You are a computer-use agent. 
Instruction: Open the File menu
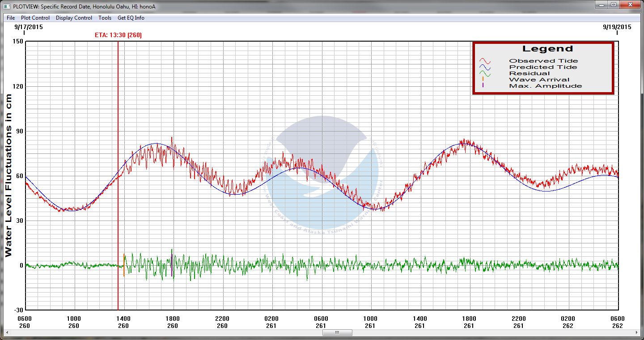point(11,18)
